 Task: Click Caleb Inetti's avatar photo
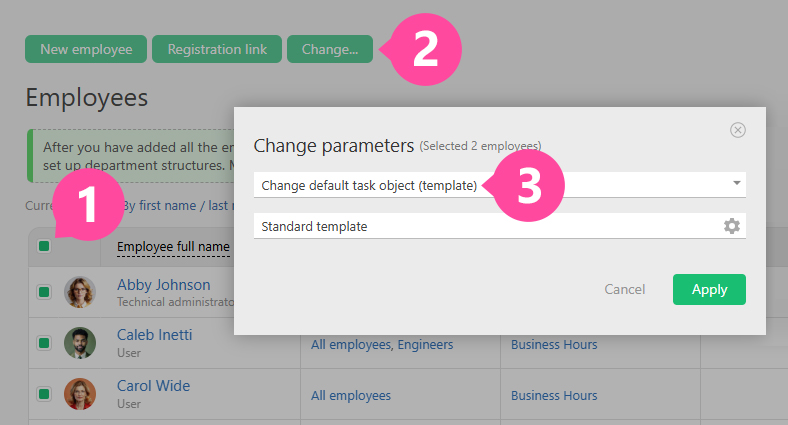(x=80, y=343)
